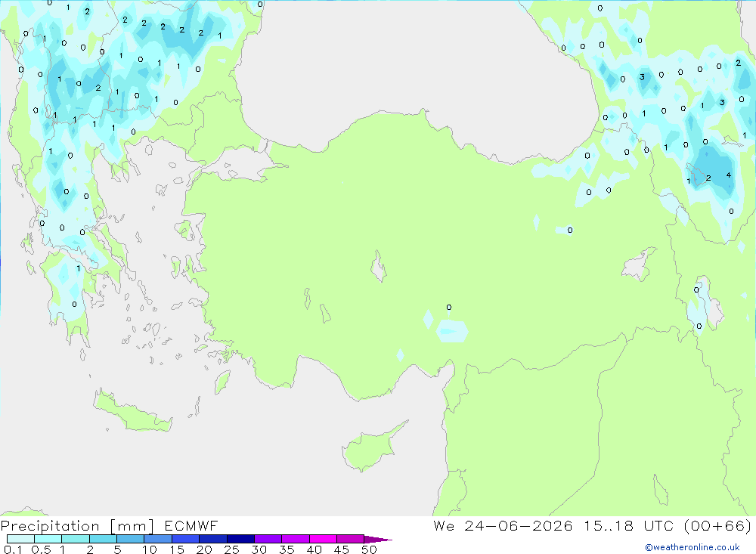Screen dimensions: 756x554
Task: Click the 0.5–1 mm legend color swatch
Action: 48,539
